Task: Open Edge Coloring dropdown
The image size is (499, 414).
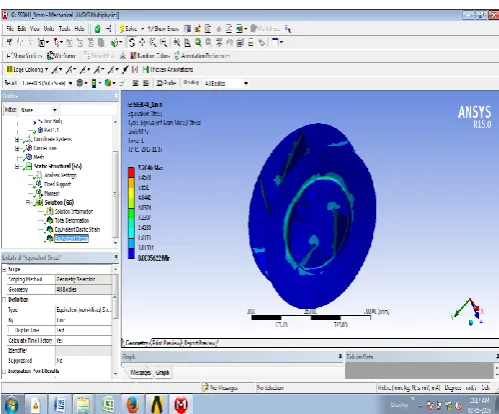Action: tap(27, 69)
